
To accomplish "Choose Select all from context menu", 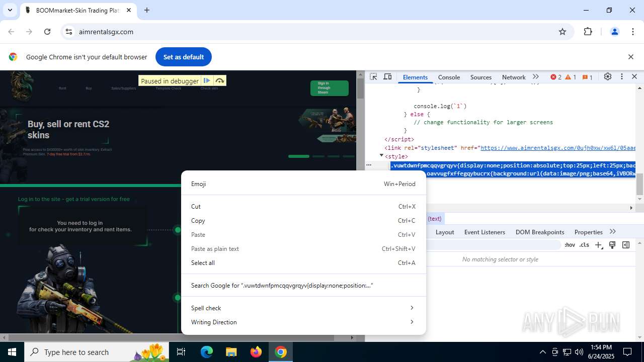I will 303,263.
